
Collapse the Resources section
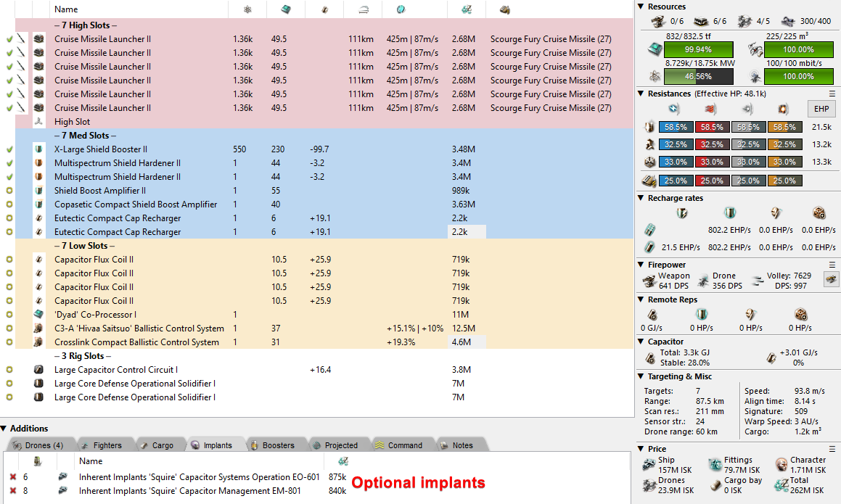coord(641,7)
